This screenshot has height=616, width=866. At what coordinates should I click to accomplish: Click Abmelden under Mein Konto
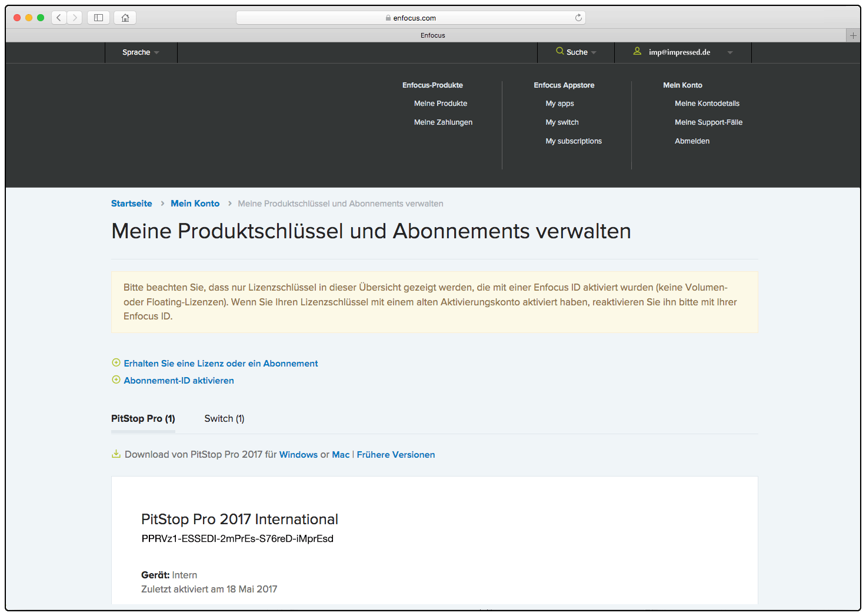[x=692, y=141]
